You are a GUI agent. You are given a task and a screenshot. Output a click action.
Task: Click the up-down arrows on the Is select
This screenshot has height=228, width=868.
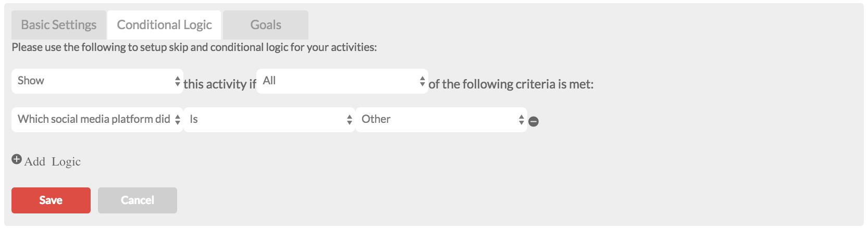pyautogui.click(x=349, y=120)
